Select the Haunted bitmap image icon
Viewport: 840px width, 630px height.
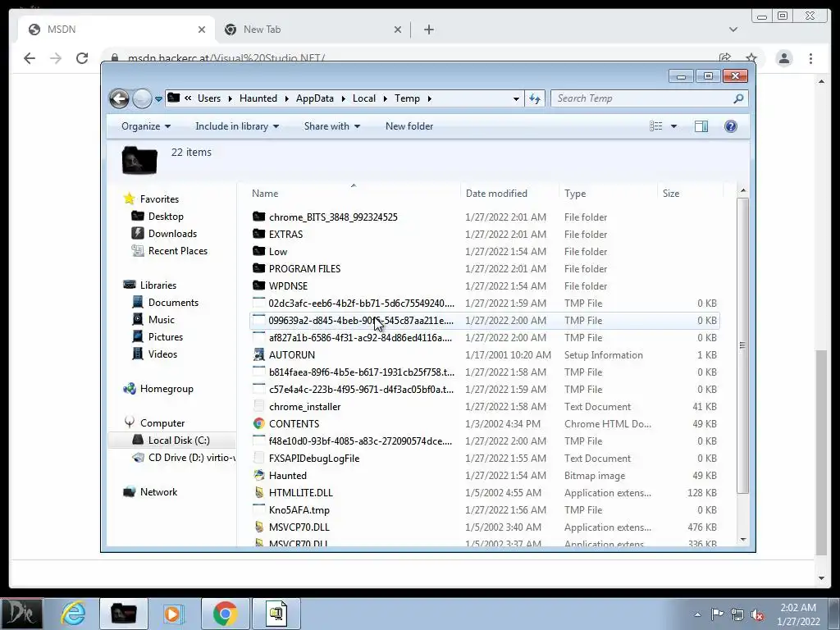click(x=258, y=475)
